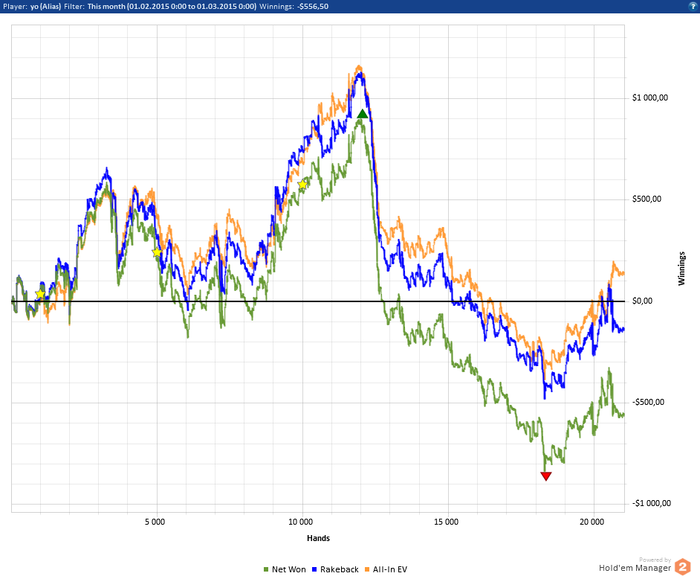700x579 pixels.
Task: Click the -$1 000,00 axis label
Action: 651,504
